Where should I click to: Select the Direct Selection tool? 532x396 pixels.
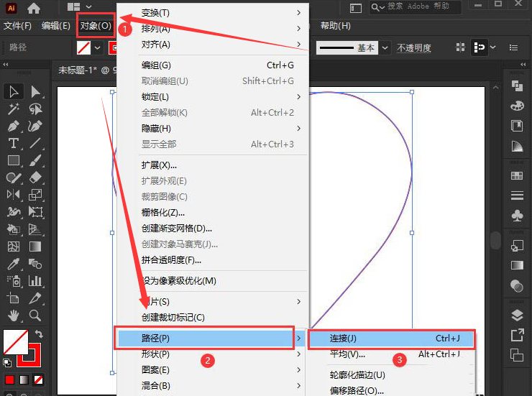click(x=35, y=91)
